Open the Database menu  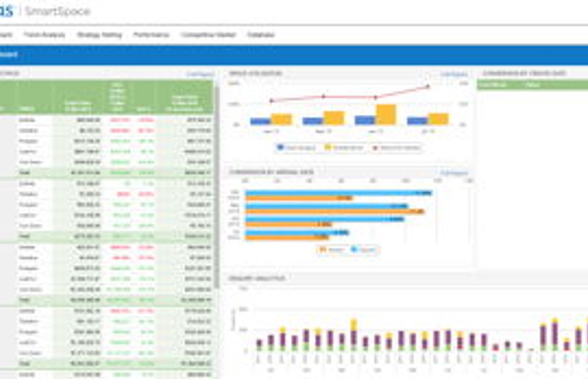tap(261, 35)
